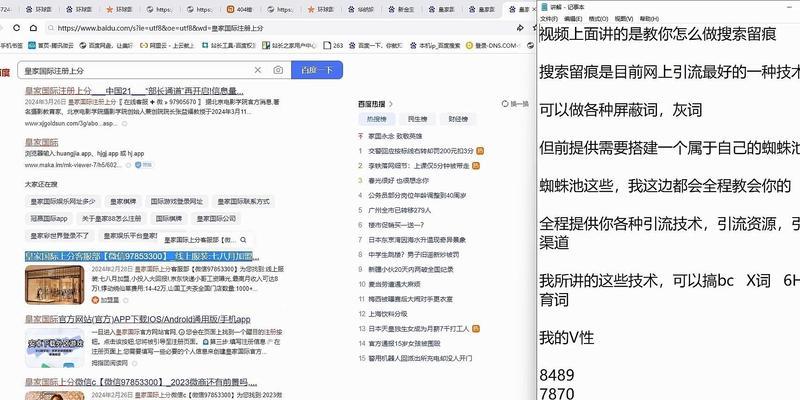Click related search 关于皇家88怎么注册
This screenshot has height=400, width=800.
pos(111,218)
